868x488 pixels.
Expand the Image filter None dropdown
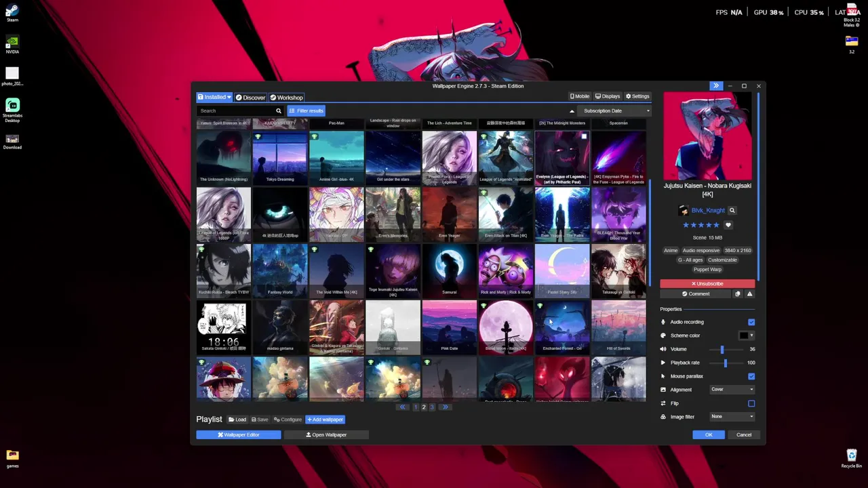(732, 417)
